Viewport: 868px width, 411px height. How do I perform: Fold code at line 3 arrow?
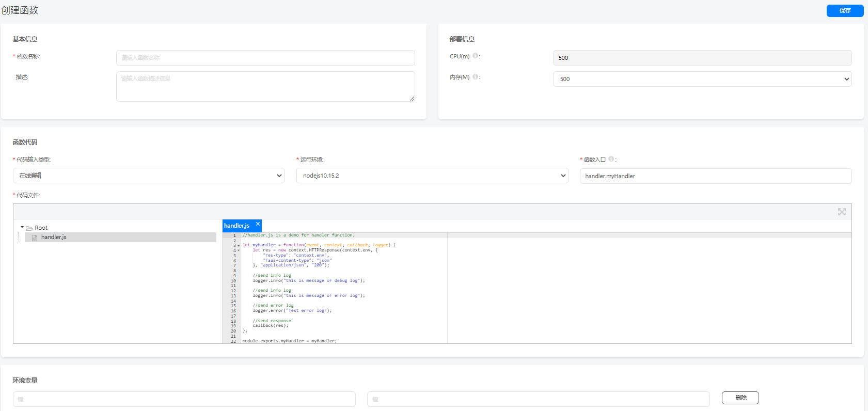tap(239, 245)
